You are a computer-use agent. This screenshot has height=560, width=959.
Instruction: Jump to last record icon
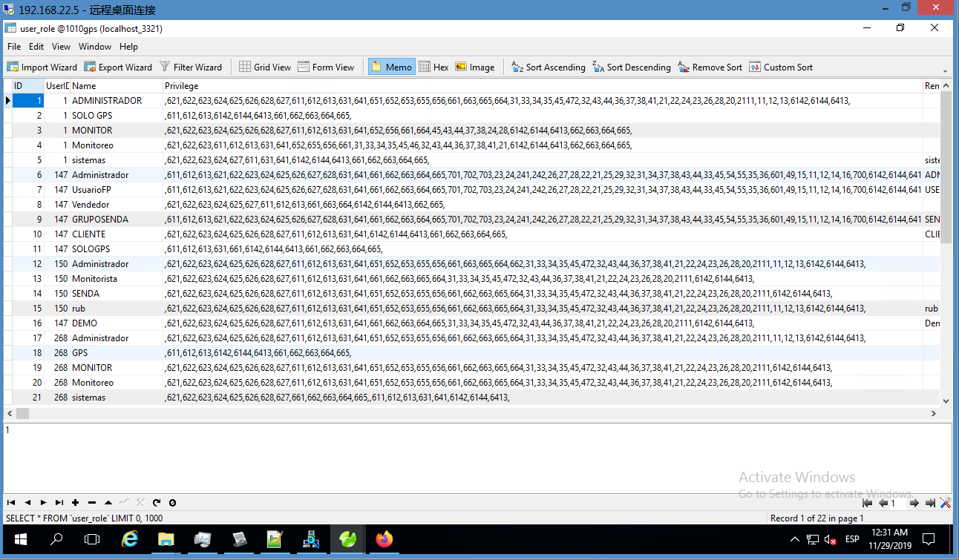(59, 503)
